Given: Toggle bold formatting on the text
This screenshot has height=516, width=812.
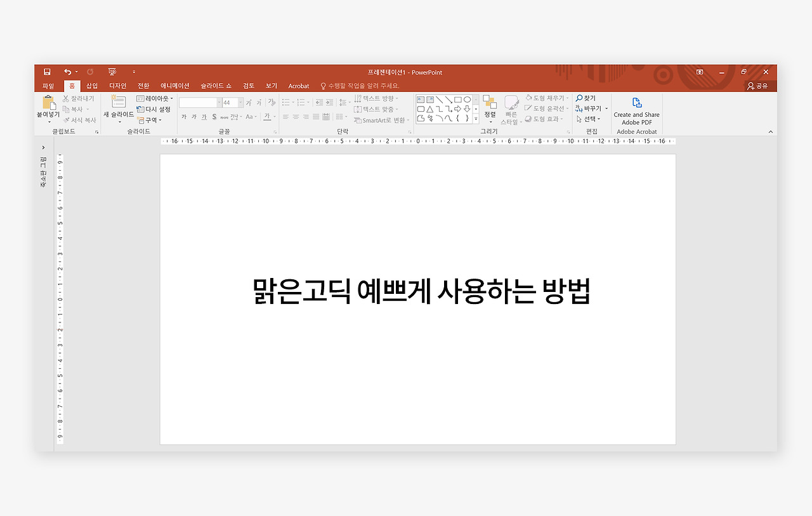Looking at the screenshot, I should [184, 116].
